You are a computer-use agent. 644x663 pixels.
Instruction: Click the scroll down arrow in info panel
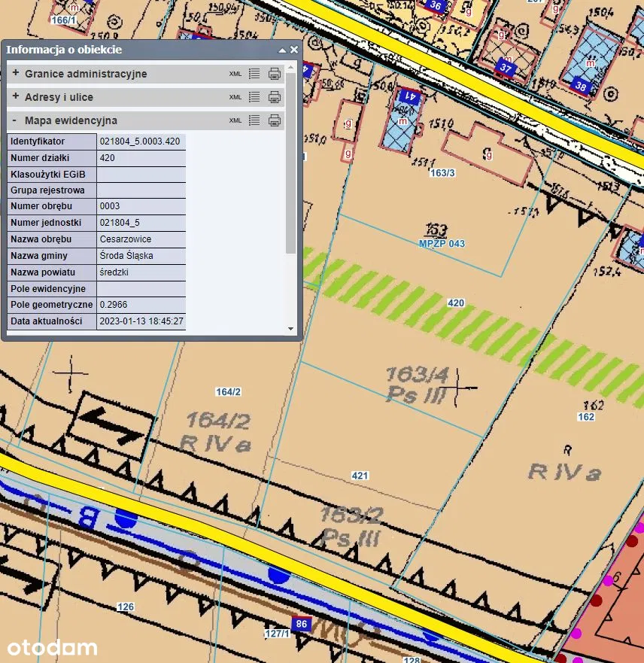tap(291, 329)
